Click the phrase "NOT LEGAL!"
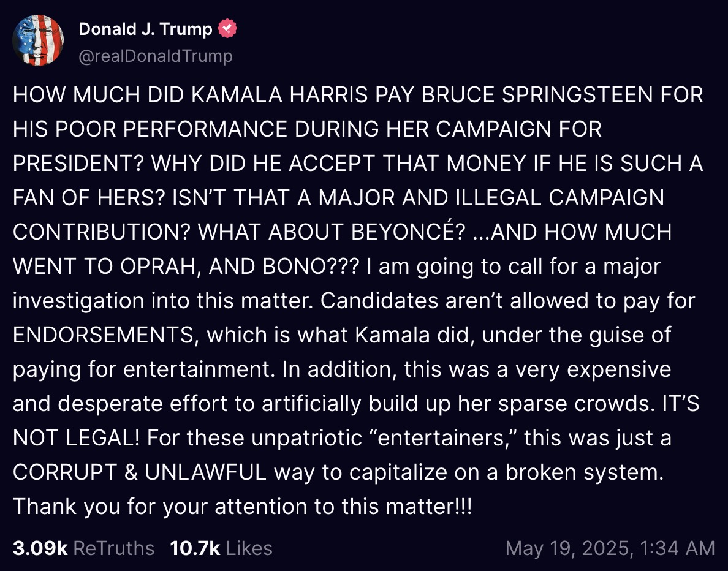728x571 pixels. 77,438
